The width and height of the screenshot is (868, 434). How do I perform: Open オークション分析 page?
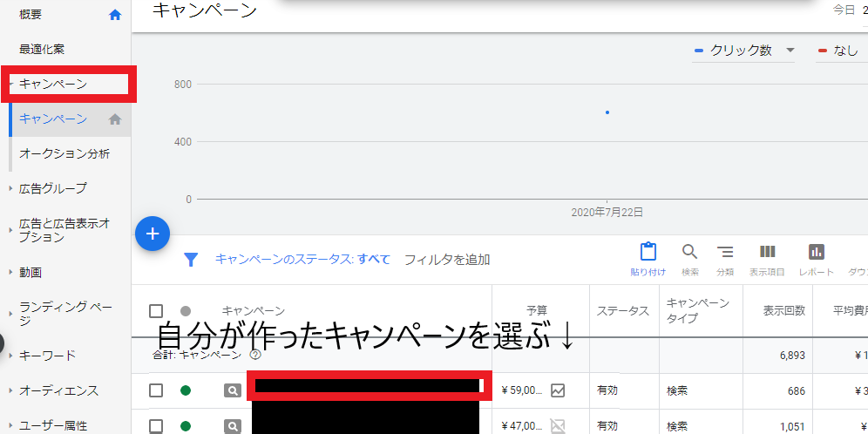pyautogui.click(x=64, y=153)
